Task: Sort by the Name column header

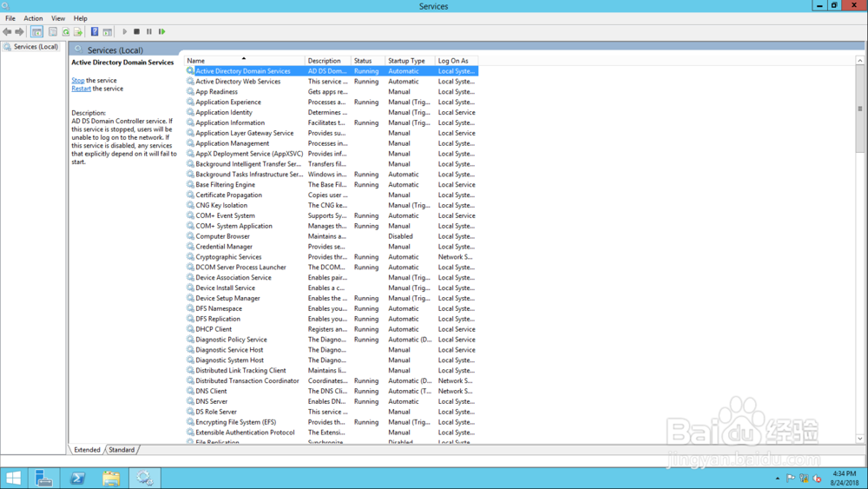Action: click(244, 61)
